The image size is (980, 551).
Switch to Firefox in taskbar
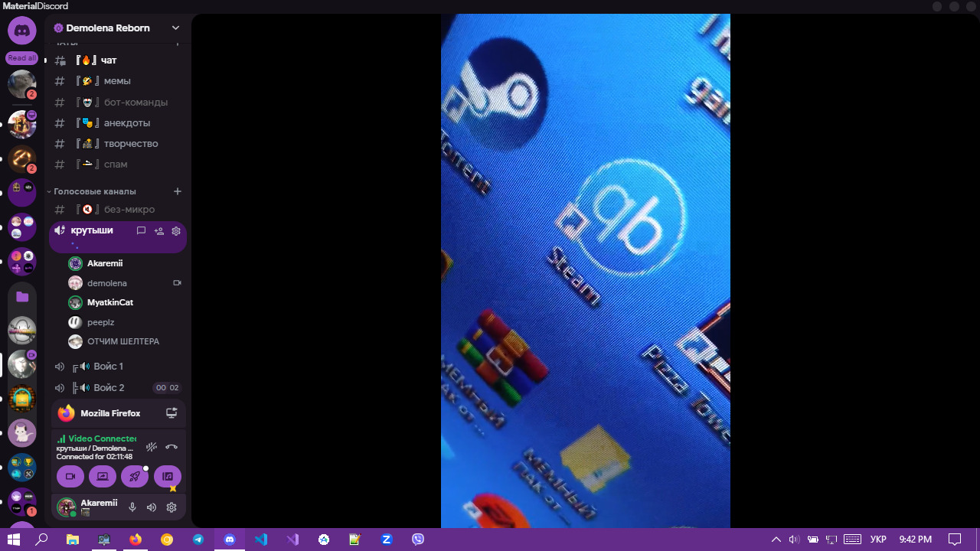(x=136, y=540)
